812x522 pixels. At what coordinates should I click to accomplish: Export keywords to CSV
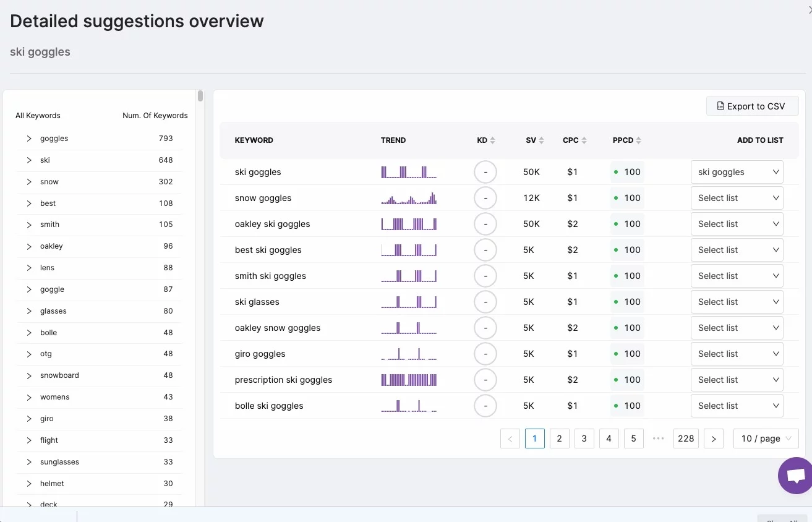coord(752,106)
